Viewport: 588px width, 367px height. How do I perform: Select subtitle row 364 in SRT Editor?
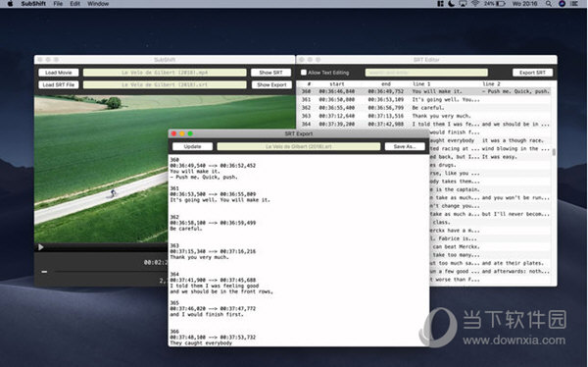tap(423, 124)
